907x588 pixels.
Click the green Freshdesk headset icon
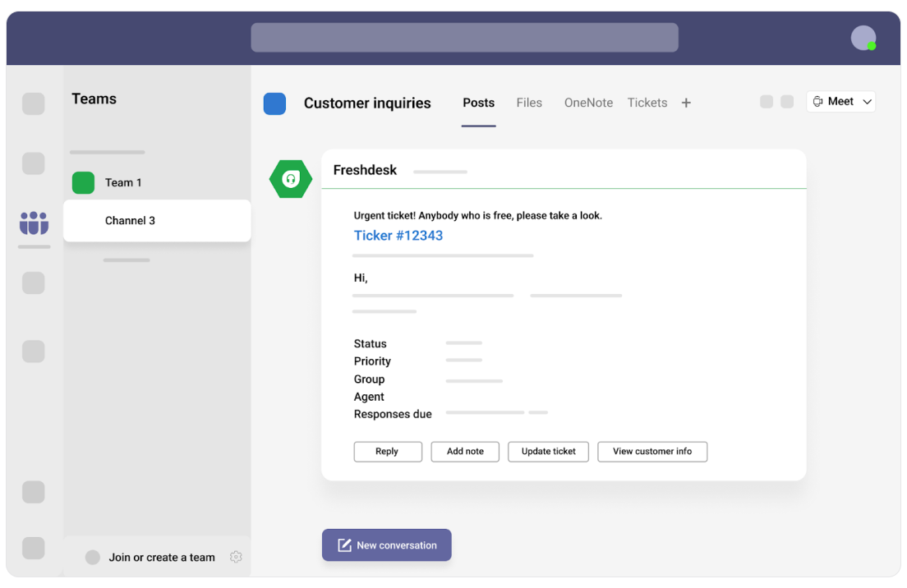coord(290,179)
